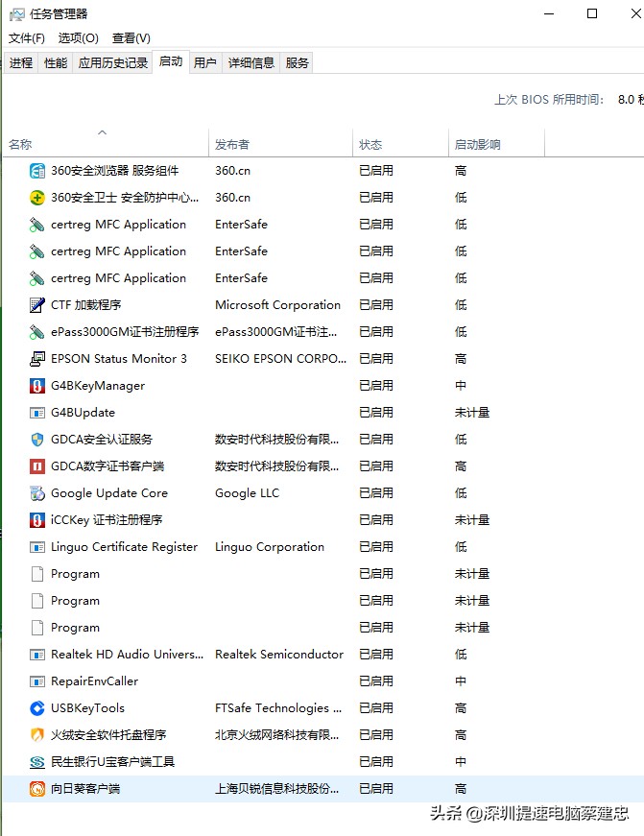Screen dimensions: 644x836
Task: Select the 360安全浏览器 服务组件 row name
Action: coord(114,171)
